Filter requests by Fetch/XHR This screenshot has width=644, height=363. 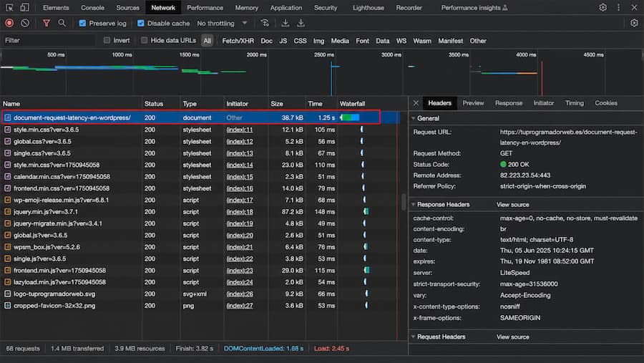pyautogui.click(x=238, y=41)
